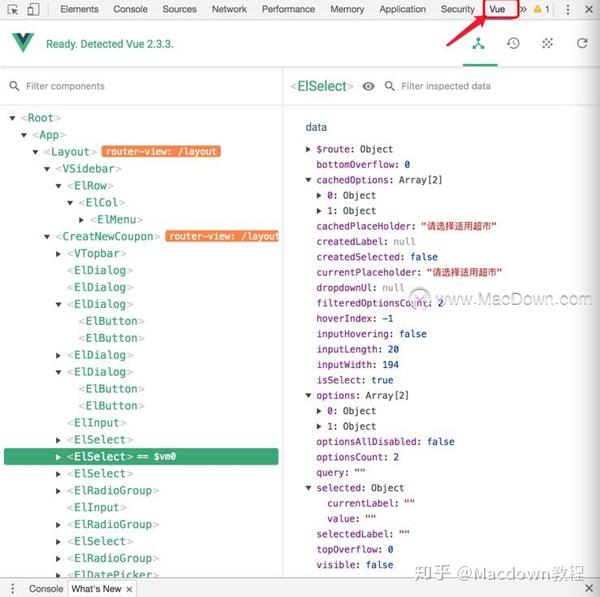
Task: Select the Vue tab
Action: [x=497, y=9]
